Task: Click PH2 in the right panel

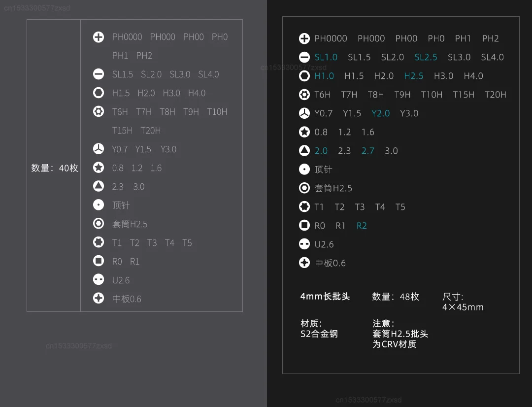Action: click(x=491, y=38)
